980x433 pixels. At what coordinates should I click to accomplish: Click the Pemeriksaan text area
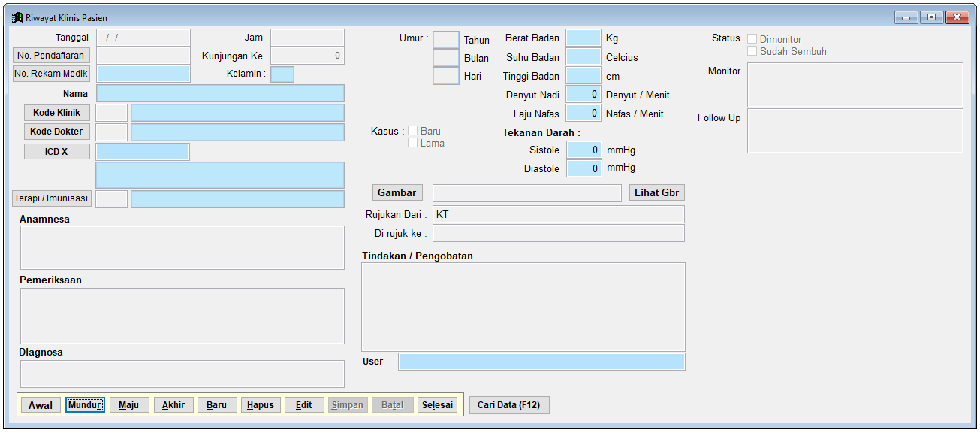[x=182, y=316]
